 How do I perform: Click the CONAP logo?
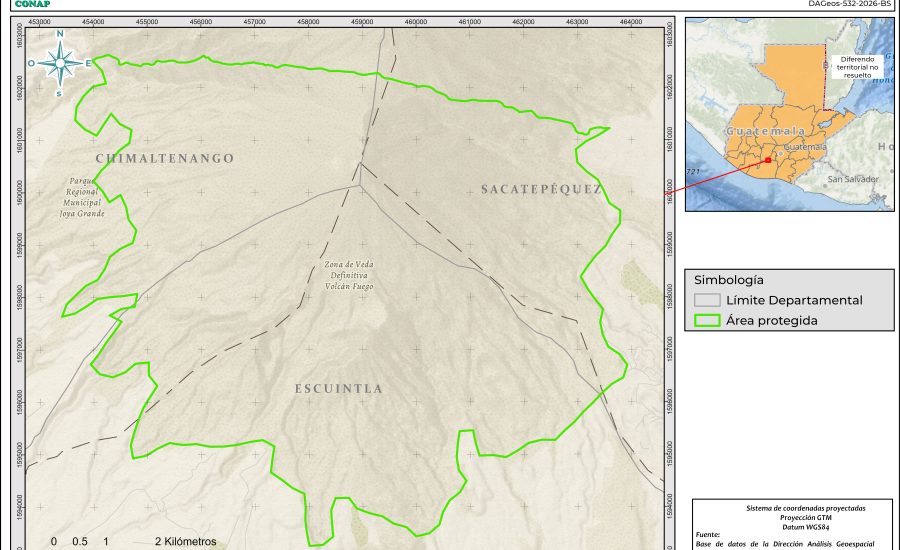(31, 4)
